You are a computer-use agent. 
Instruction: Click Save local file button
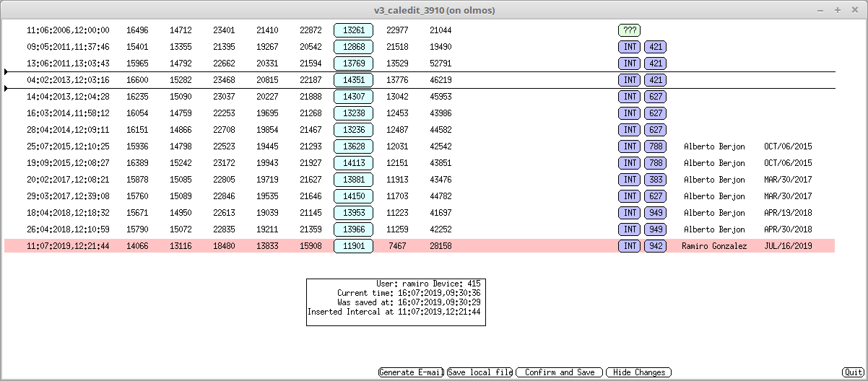pos(479,372)
